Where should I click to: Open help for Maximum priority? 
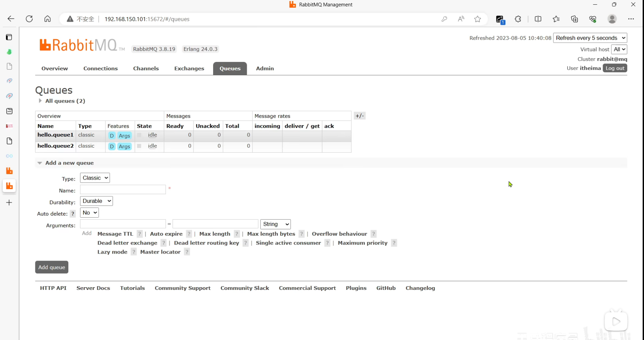[394, 243]
